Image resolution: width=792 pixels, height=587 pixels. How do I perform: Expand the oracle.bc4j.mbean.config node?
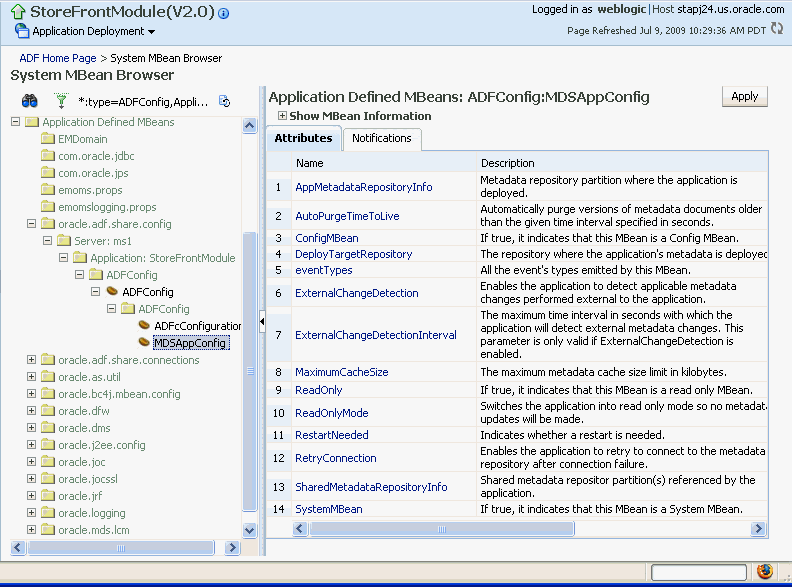(31, 394)
